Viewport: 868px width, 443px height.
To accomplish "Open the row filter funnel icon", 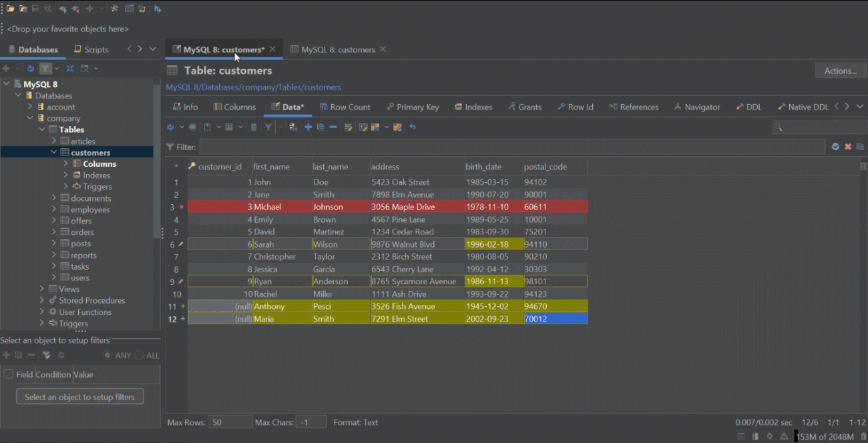I will 268,127.
